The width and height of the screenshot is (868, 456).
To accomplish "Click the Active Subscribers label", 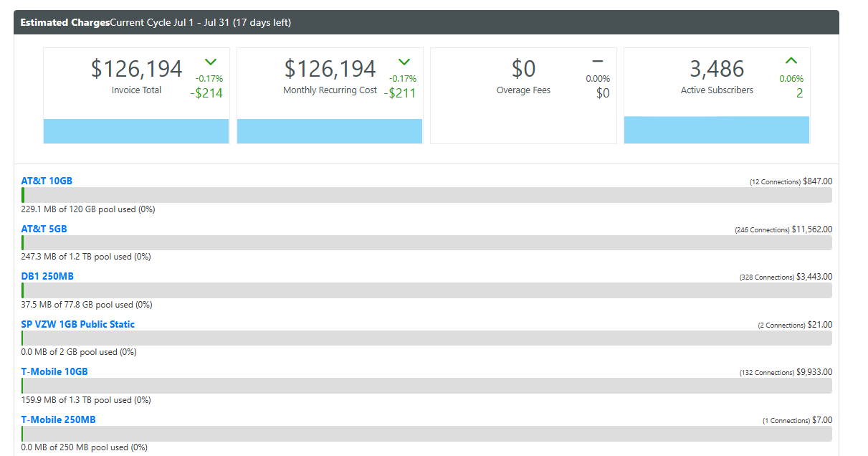I will point(717,90).
